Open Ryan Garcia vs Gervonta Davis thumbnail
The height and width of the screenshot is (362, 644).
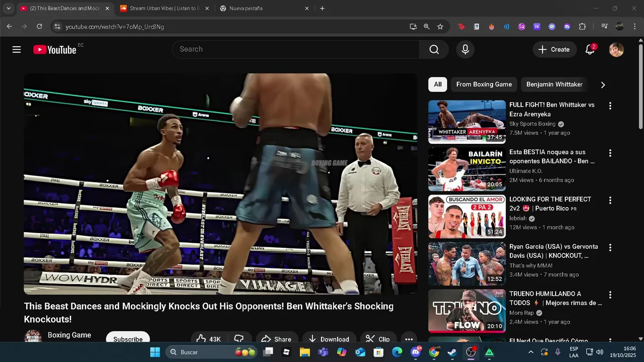click(467, 263)
